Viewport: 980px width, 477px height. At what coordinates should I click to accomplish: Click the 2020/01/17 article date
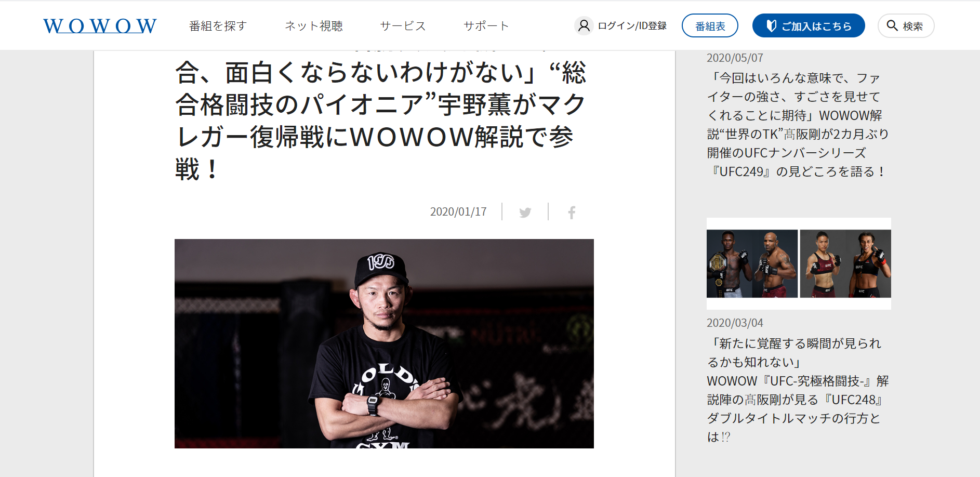[x=458, y=211]
